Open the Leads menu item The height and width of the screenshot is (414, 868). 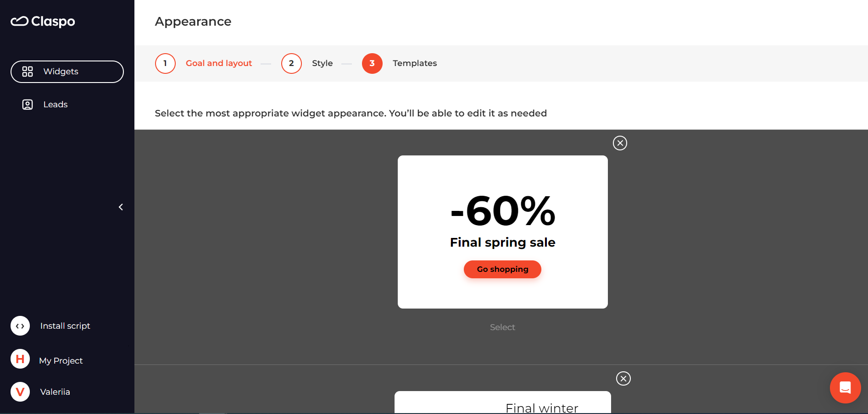click(56, 105)
